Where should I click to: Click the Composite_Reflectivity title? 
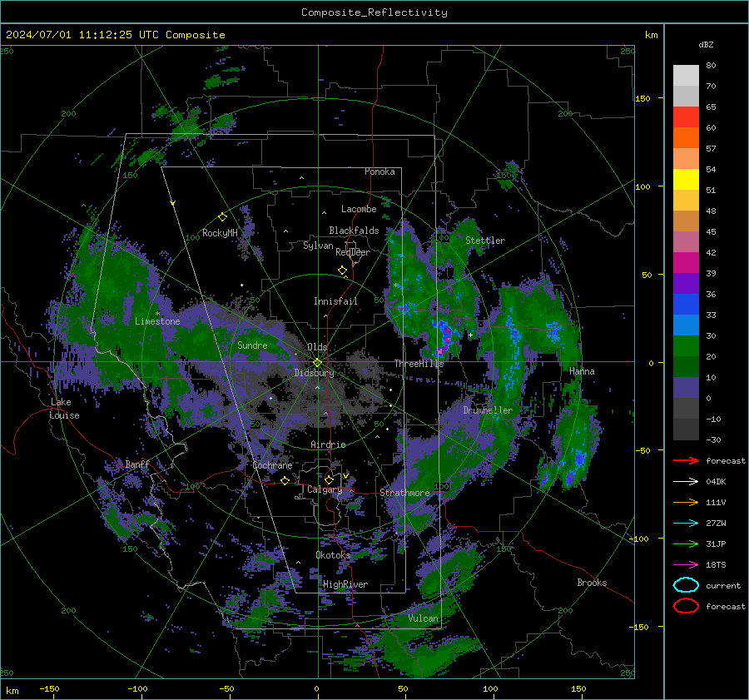374,12
